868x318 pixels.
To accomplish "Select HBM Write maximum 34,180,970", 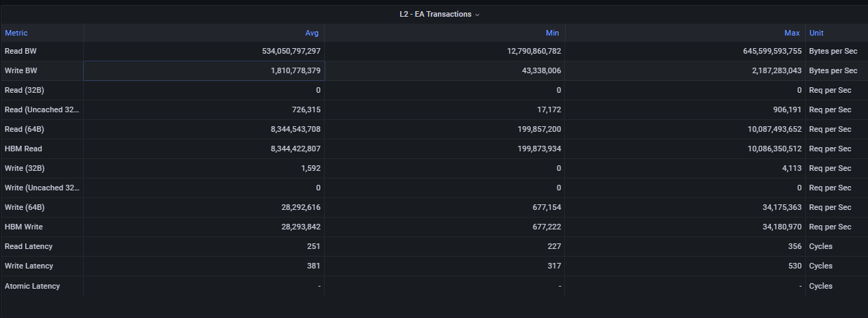I will click(784, 227).
